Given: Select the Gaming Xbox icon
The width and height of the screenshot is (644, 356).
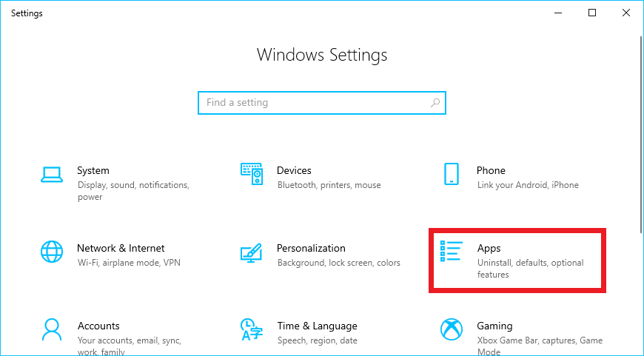Looking at the screenshot, I should tap(452, 329).
